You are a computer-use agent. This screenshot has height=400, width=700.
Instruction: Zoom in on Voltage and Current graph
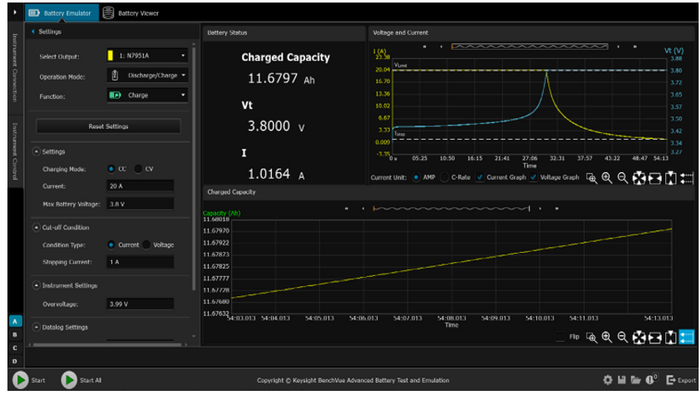(x=607, y=178)
